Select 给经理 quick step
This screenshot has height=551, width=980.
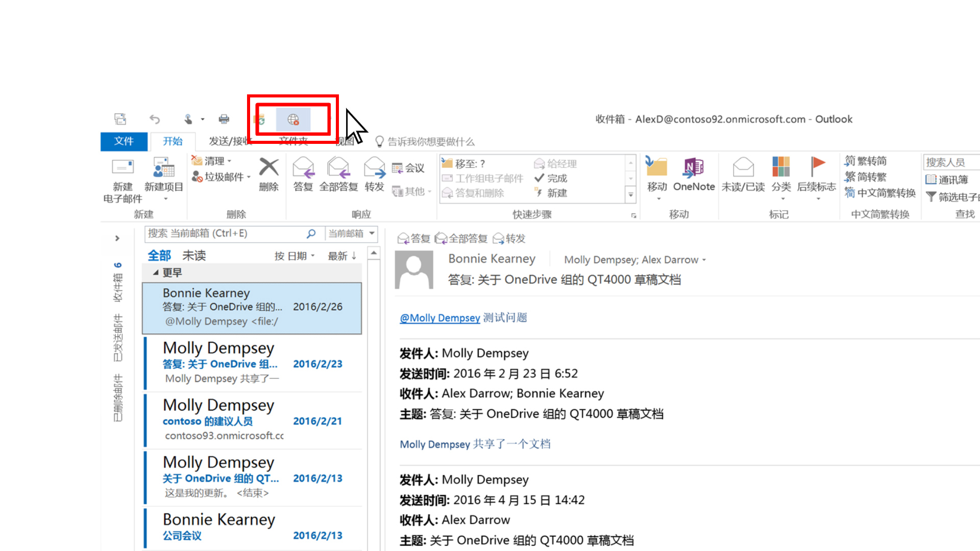point(555,164)
